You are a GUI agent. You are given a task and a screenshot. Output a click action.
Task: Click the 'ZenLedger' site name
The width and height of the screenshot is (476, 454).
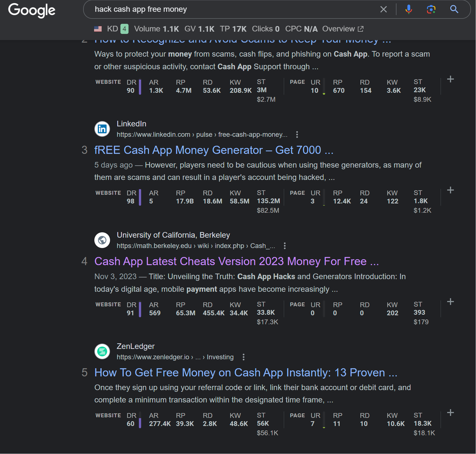pyautogui.click(x=136, y=346)
